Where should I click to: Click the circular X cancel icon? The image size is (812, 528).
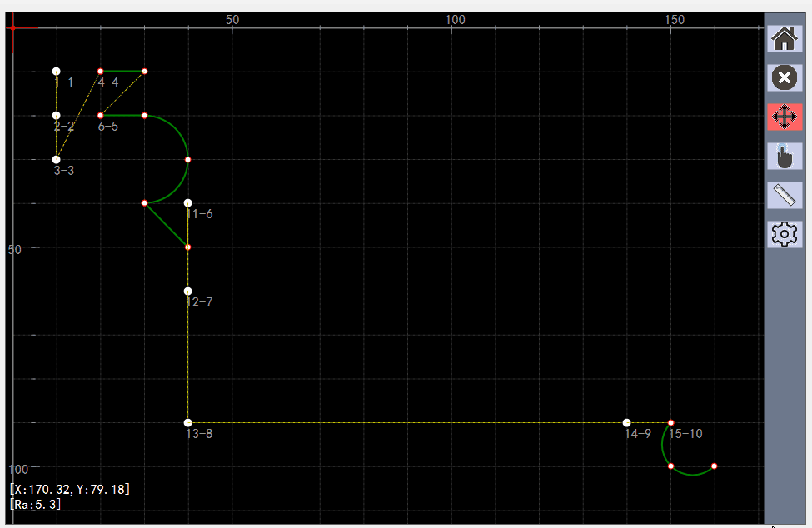point(785,77)
